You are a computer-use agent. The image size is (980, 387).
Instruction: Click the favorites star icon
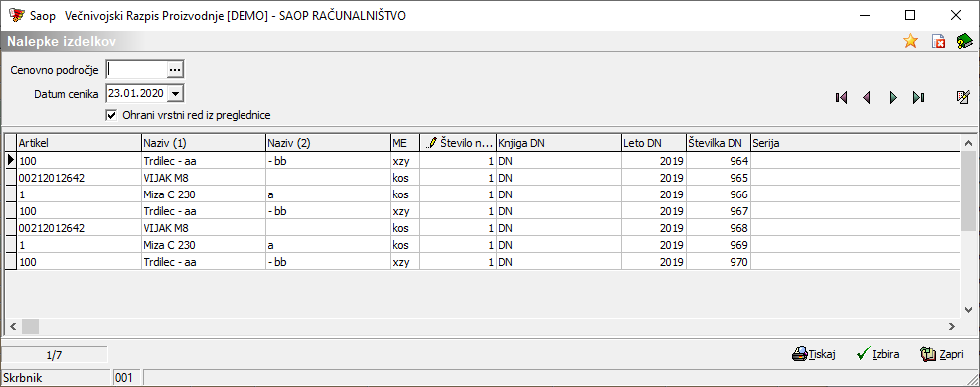pos(910,42)
